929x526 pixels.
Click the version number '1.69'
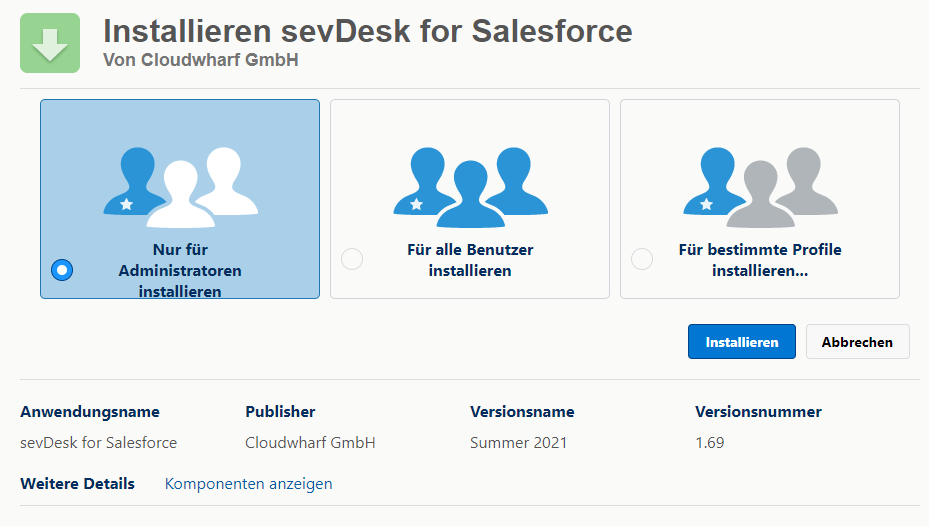[709, 442]
